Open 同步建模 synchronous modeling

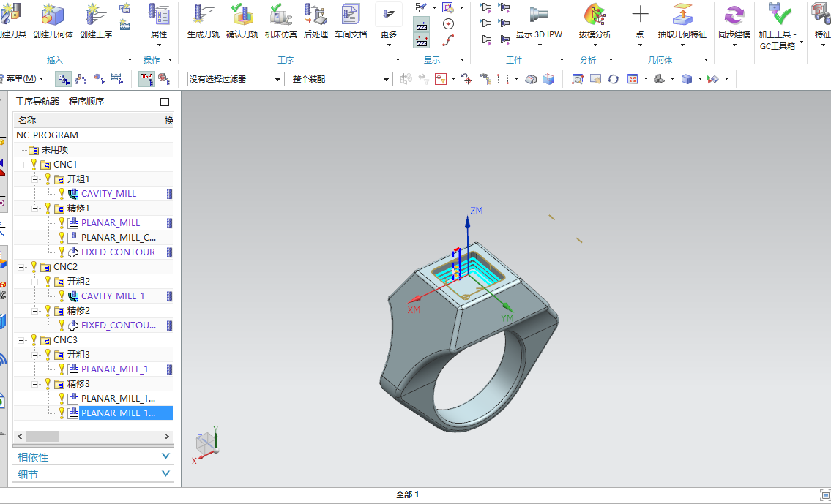(x=734, y=21)
